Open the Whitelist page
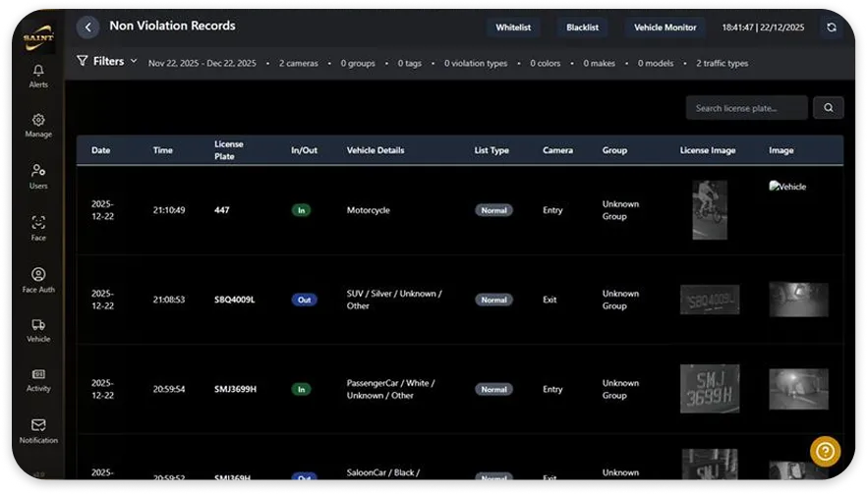Image resolution: width=868 pixels, height=495 pixels. 513,27
